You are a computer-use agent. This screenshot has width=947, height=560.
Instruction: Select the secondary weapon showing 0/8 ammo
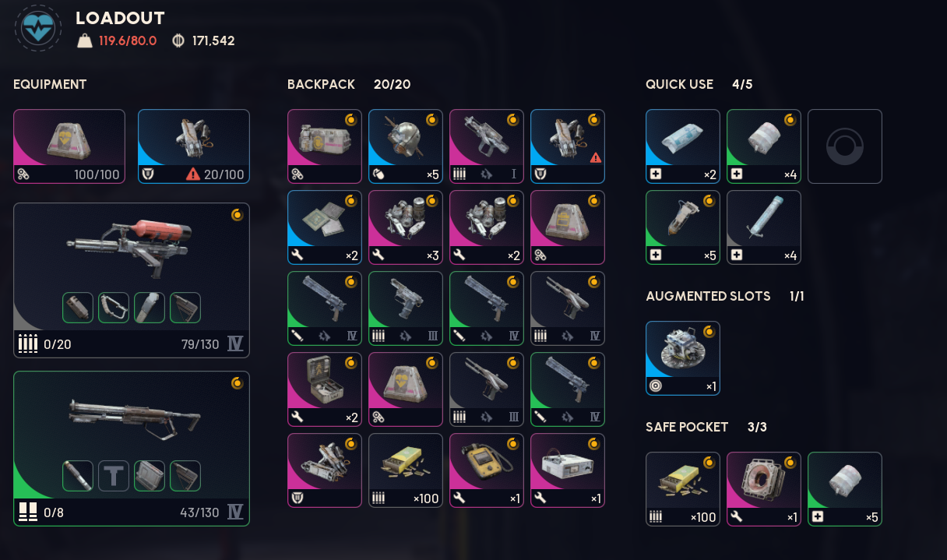[x=132, y=449]
